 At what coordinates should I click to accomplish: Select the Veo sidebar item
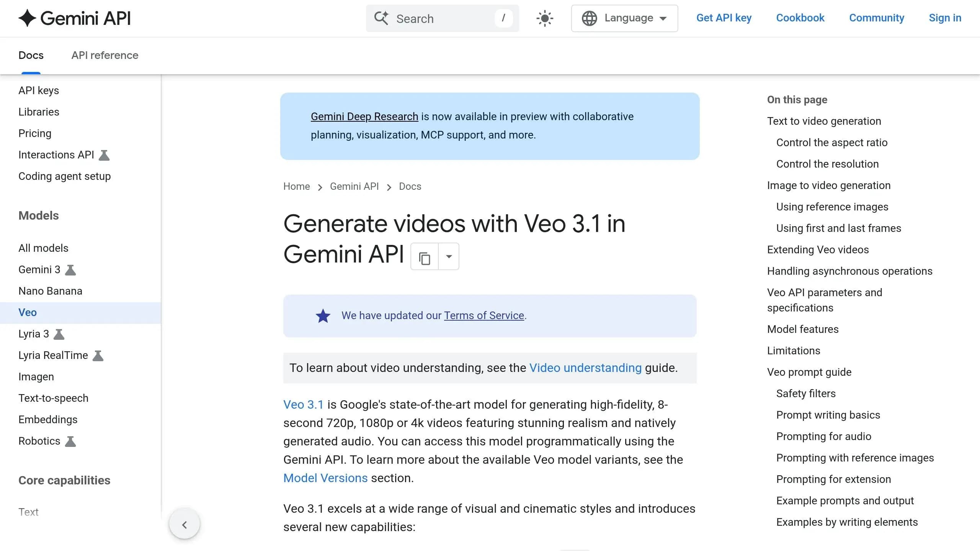[x=80, y=313]
